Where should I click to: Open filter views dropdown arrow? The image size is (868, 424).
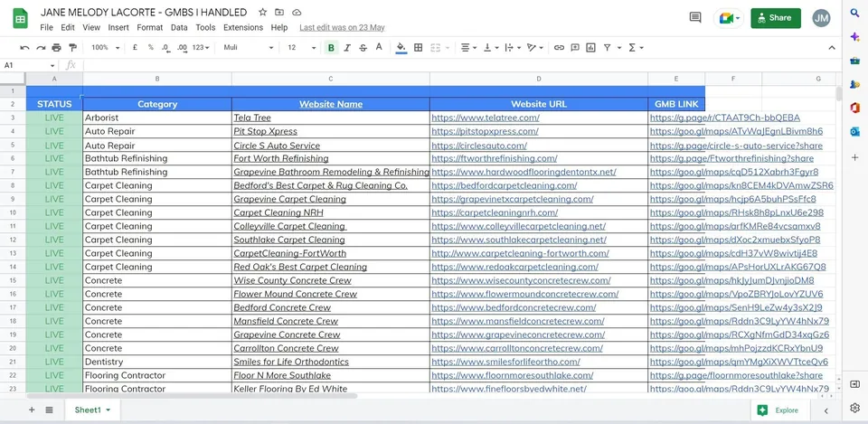click(618, 48)
